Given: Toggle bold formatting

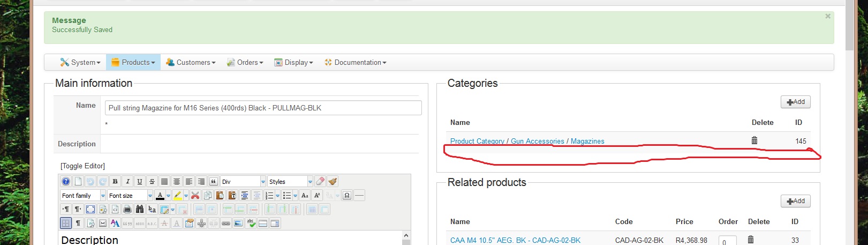Looking at the screenshot, I should (115, 182).
